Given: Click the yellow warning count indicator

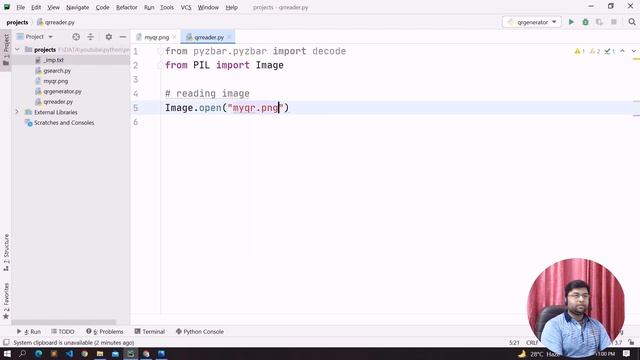Looking at the screenshot, I should (580, 51).
